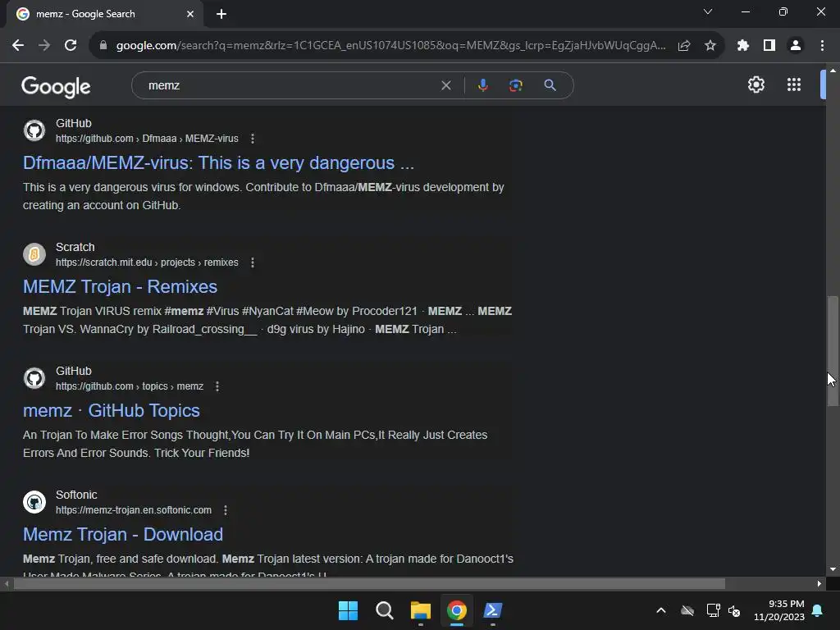The height and width of the screenshot is (630, 840).
Task: Click the vertical scrollbar up arrow
Action: coord(833,71)
